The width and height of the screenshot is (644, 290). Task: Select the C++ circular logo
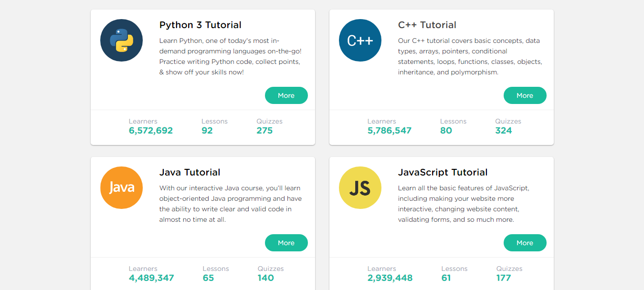pos(360,40)
